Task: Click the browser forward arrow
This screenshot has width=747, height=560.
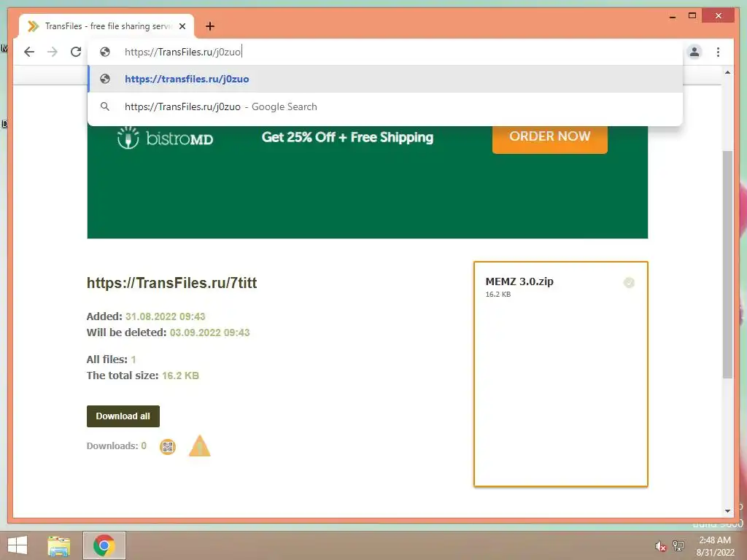Action: pos(53,52)
